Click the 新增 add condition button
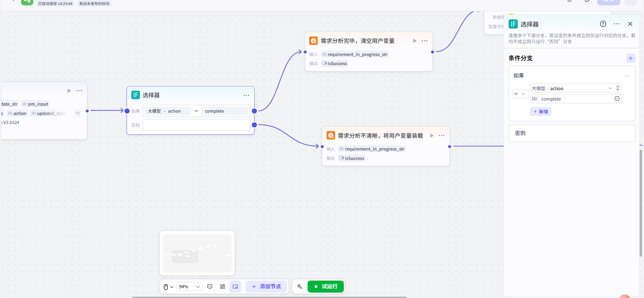The width and height of the screenshot is (644, 298). tap(541, 112)
